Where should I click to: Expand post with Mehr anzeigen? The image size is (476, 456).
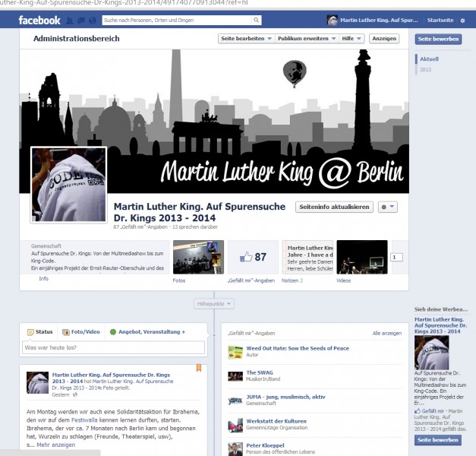56,445
